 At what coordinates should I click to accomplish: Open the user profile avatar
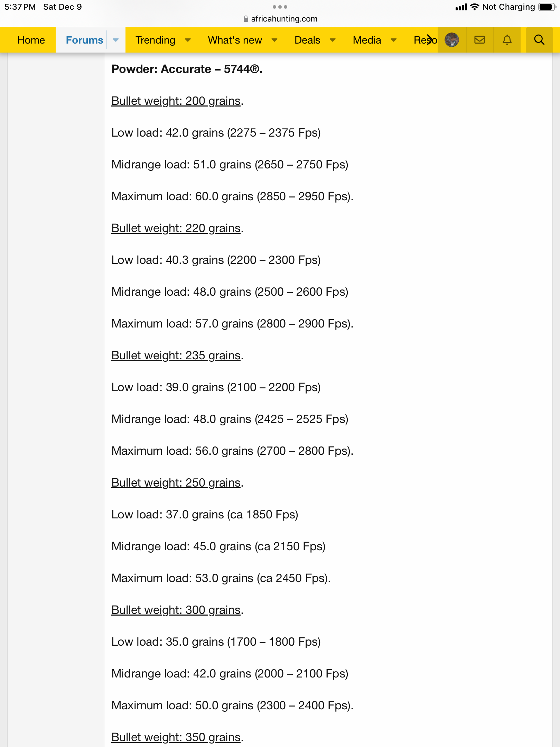[x=452, y=40]
